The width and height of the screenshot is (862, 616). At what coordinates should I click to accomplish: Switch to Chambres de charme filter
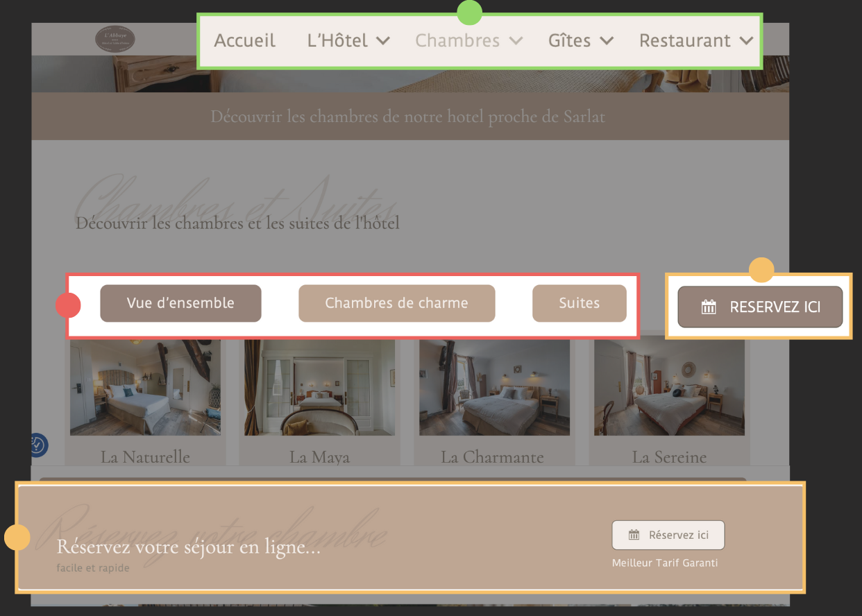pyautogui.click(x=396, y=303)
